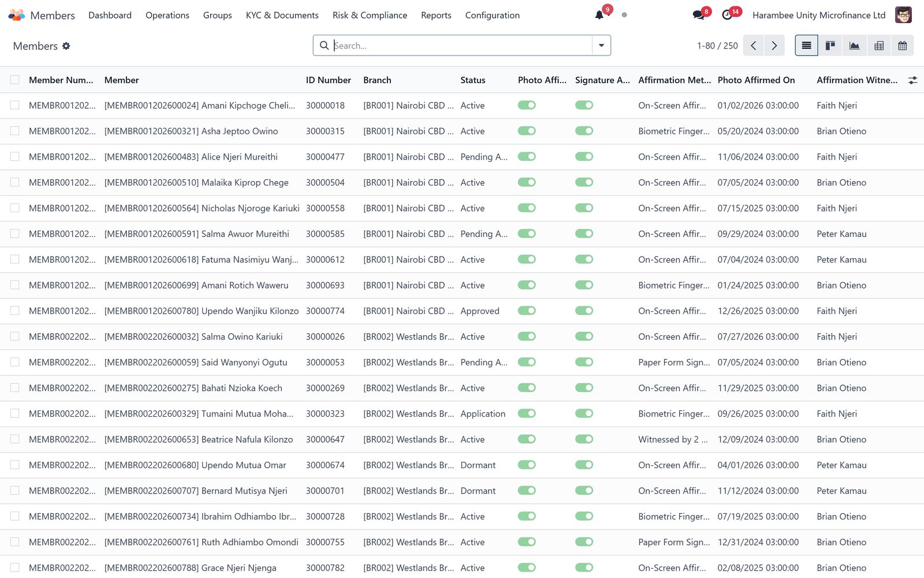The image size is (924, 578).
Task: Open the activities clock icon
Action: (727, 15)
